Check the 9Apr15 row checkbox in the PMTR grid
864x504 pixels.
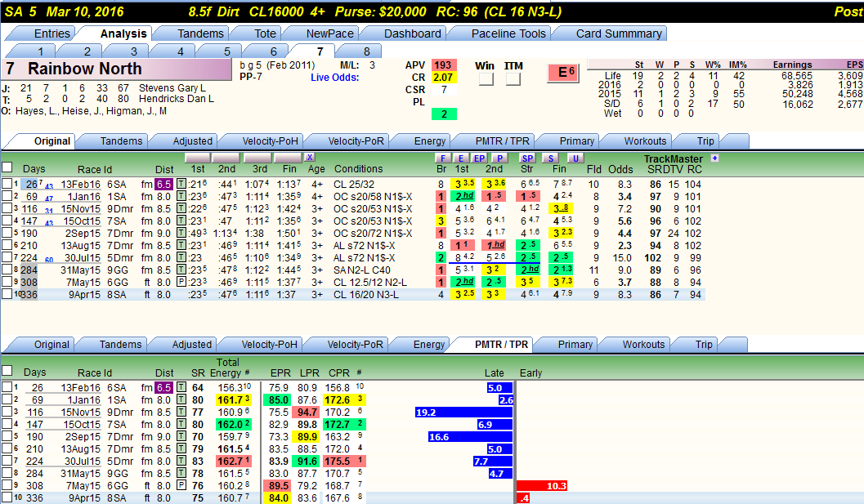coord(7,497)
